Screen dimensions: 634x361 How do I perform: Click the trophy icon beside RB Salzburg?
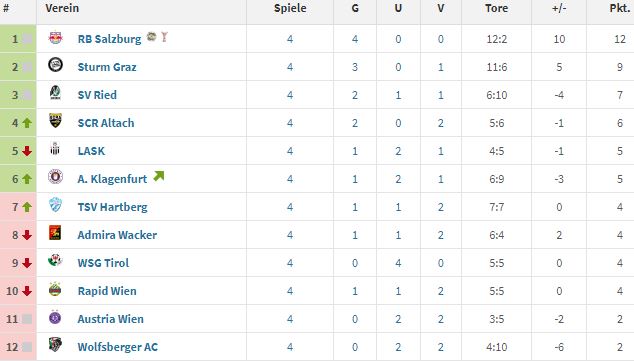click(164, 37)
